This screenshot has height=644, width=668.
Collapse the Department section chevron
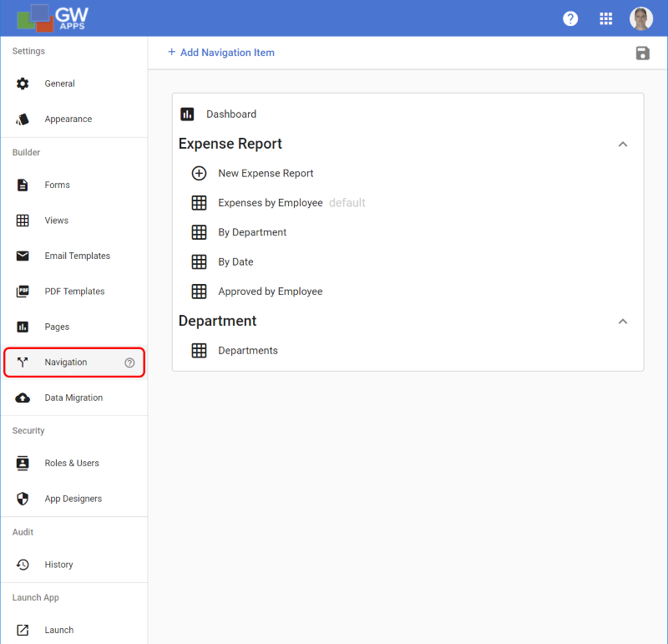tap(623, 322)
